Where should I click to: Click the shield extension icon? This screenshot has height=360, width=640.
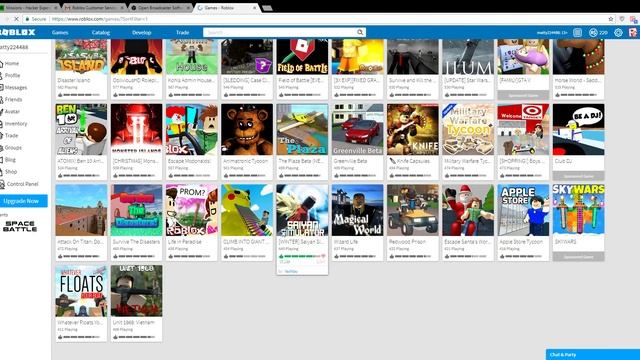tap(622, 19)
